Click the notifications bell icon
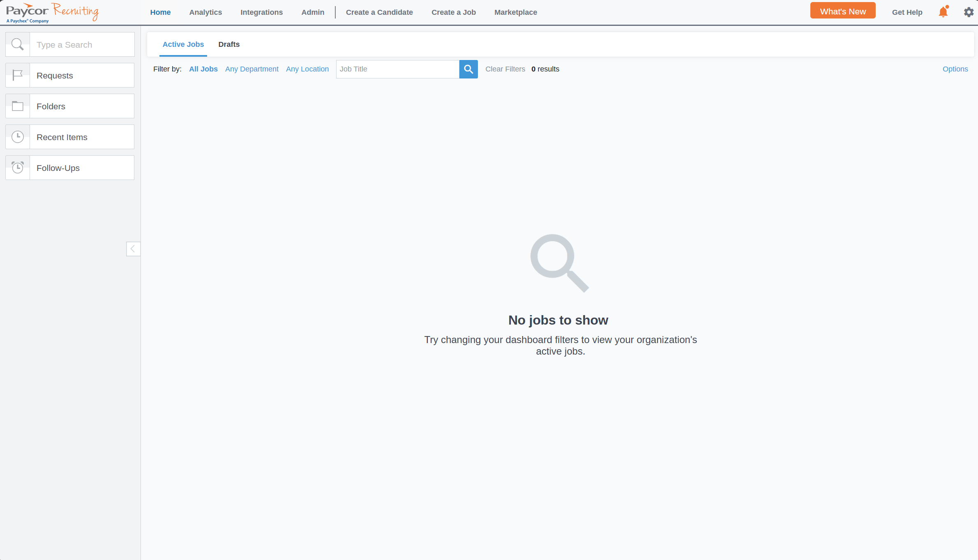Viewport: 978px width, 560px height. click(x=943, y=12)
